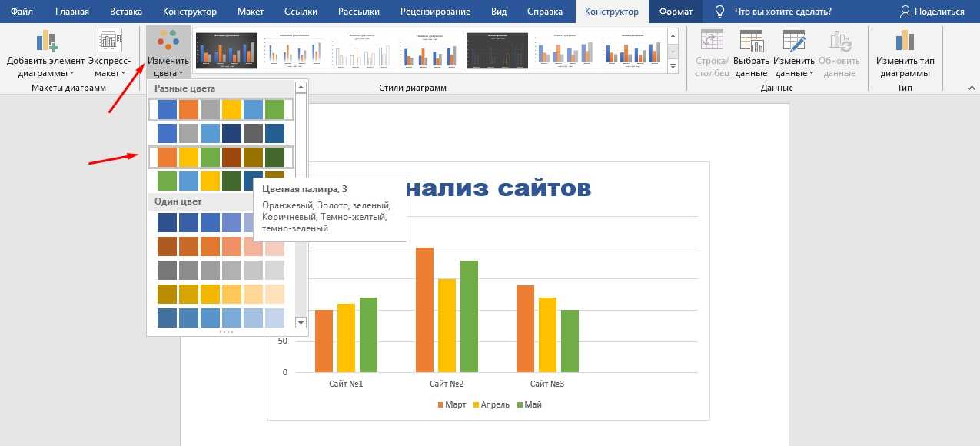This screenshot has height=446, width=980.
Task: Expand the chart styles gallery more arrow
Action: (673, 68)
